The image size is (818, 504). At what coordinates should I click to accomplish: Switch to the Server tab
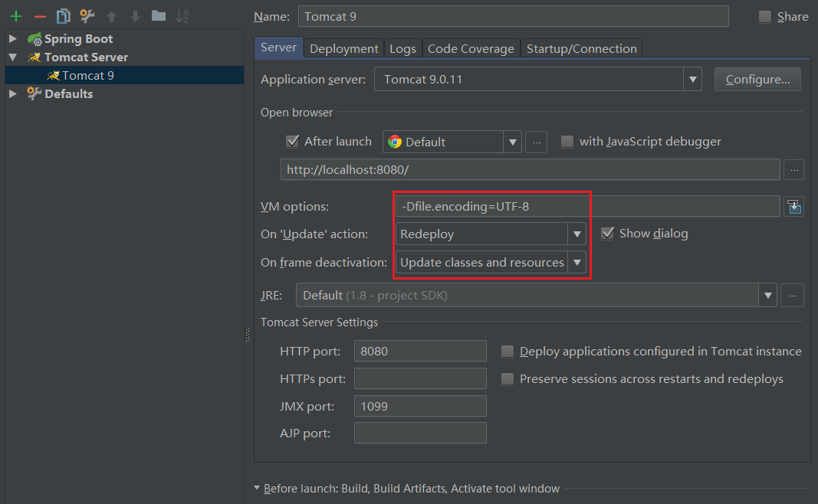click(278, 47)
